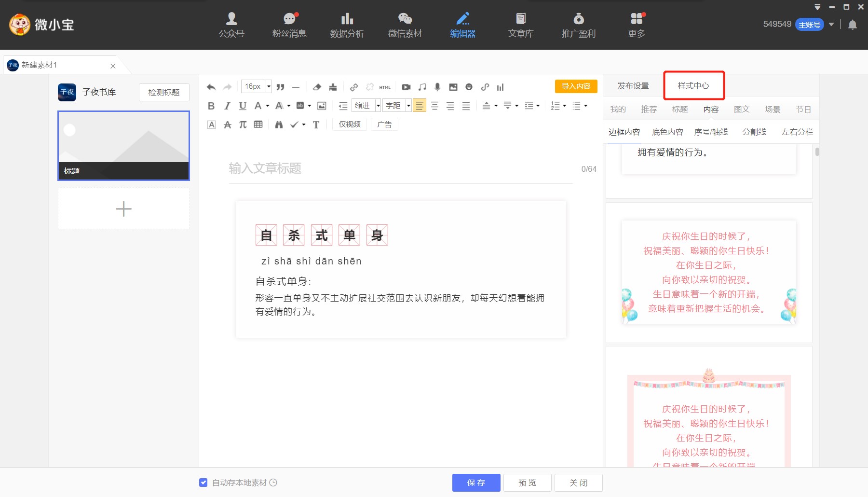This screenshot has height=497, width=868.
Task: Click the orange 导入内容 button
Action: 576,86
